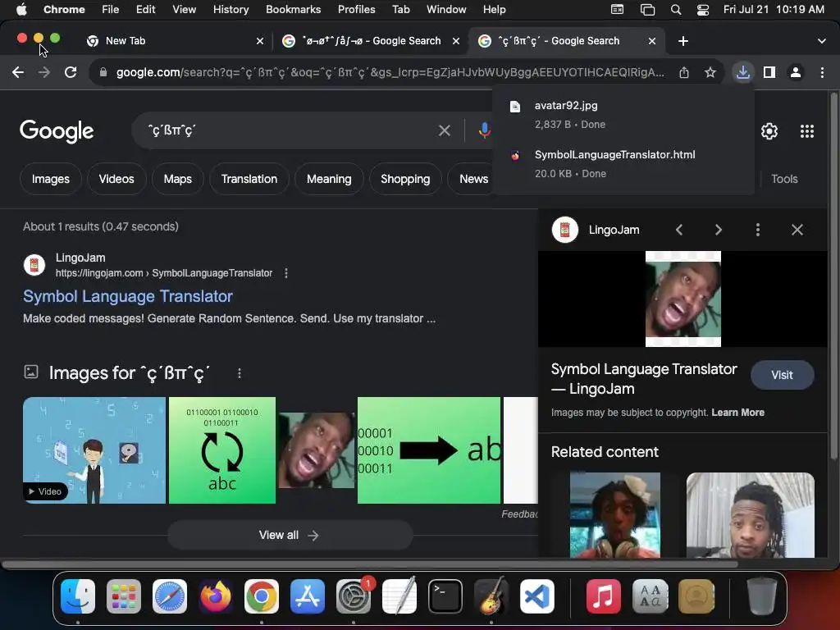Open the Symbol Language Translator result link
This screenshot has height=630, width=840.
(127, 296)
